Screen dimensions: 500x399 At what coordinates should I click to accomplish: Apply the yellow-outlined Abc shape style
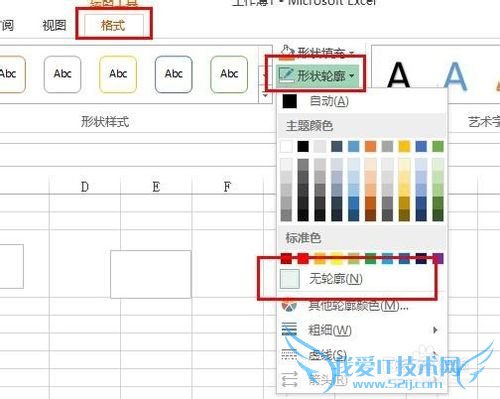(118, 74)
